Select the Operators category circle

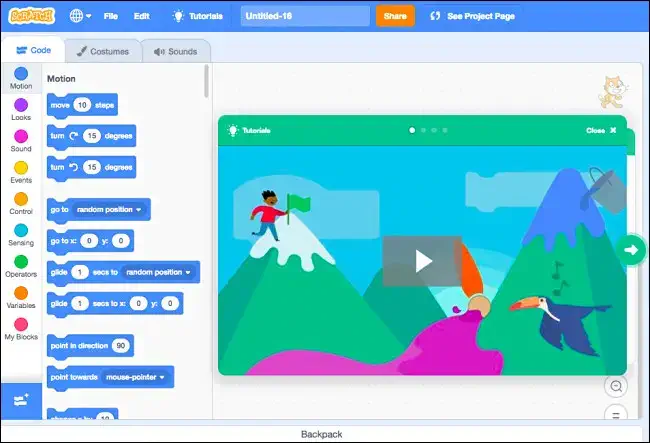21,262
